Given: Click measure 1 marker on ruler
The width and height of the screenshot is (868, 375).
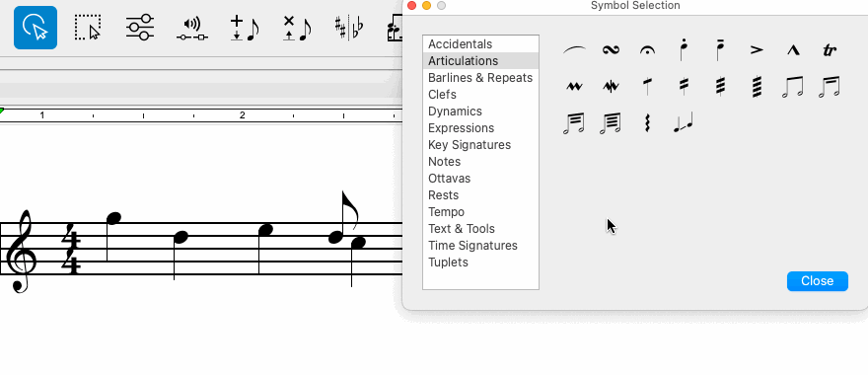Looking at the screenshot, I should coord(42,115).
